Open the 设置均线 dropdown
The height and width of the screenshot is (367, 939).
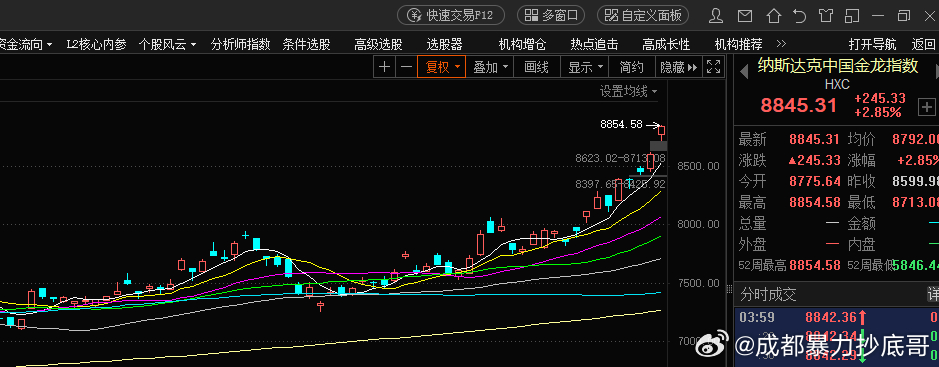pos(629,92)
